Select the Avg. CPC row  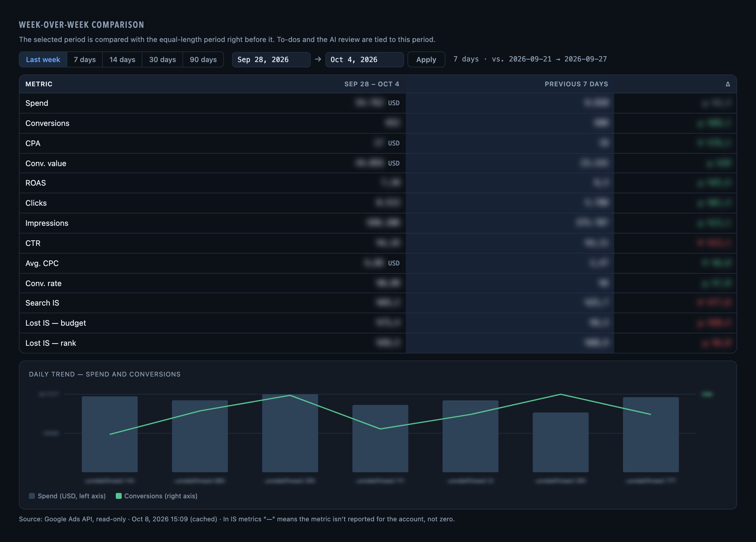pyautogui.click(x=378, y=263)
